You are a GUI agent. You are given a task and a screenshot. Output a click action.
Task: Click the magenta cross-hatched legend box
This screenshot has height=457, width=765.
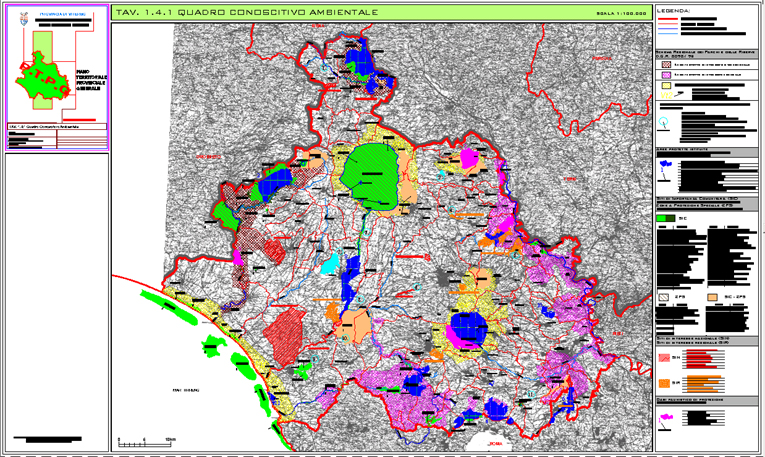[665, 74]
